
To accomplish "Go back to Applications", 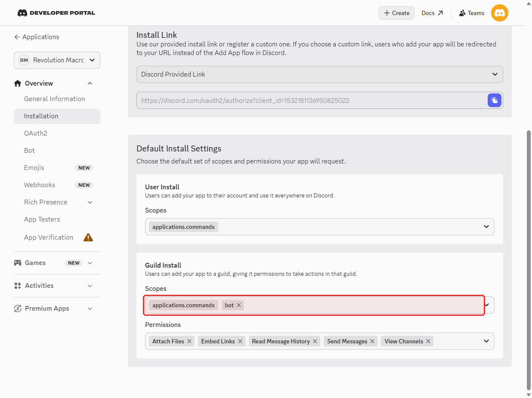I will pyautogui.click(x=37, y=37).
